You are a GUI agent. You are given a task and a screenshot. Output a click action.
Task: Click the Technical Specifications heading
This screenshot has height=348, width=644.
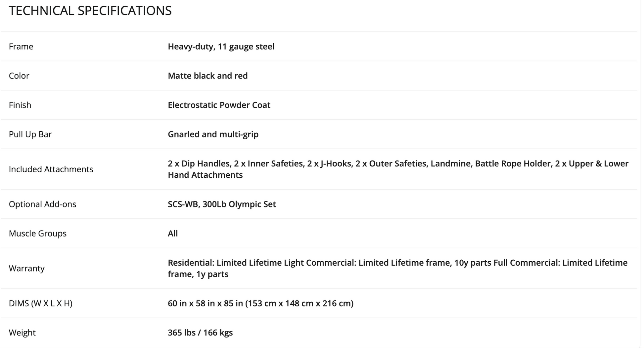click(90, 11)
